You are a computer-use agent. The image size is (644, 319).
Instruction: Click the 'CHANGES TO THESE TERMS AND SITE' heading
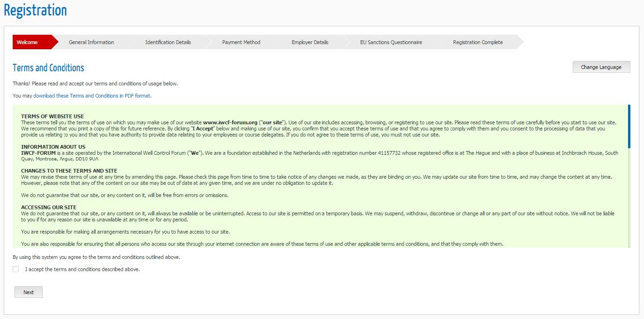pos(69,171)
